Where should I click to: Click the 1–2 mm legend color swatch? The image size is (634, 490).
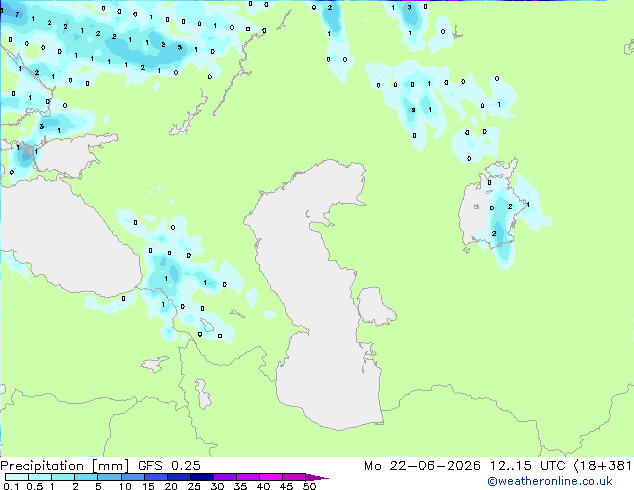tap(63, 477)
